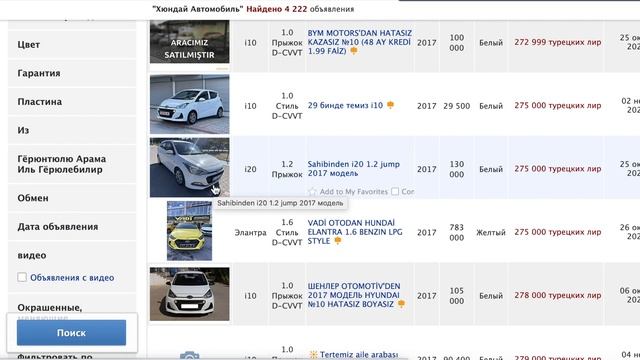The image size is (640, 360).
Task: Click the Add to My Favorites star icon
Action: tap(312, 191)
